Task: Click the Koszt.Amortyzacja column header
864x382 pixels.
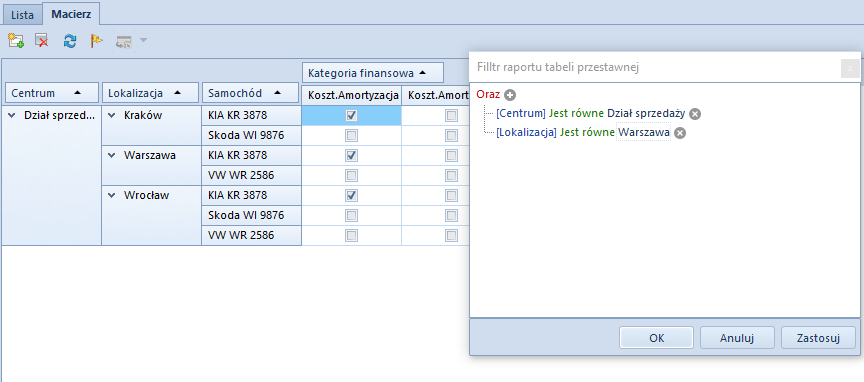Action: [352, 95]
